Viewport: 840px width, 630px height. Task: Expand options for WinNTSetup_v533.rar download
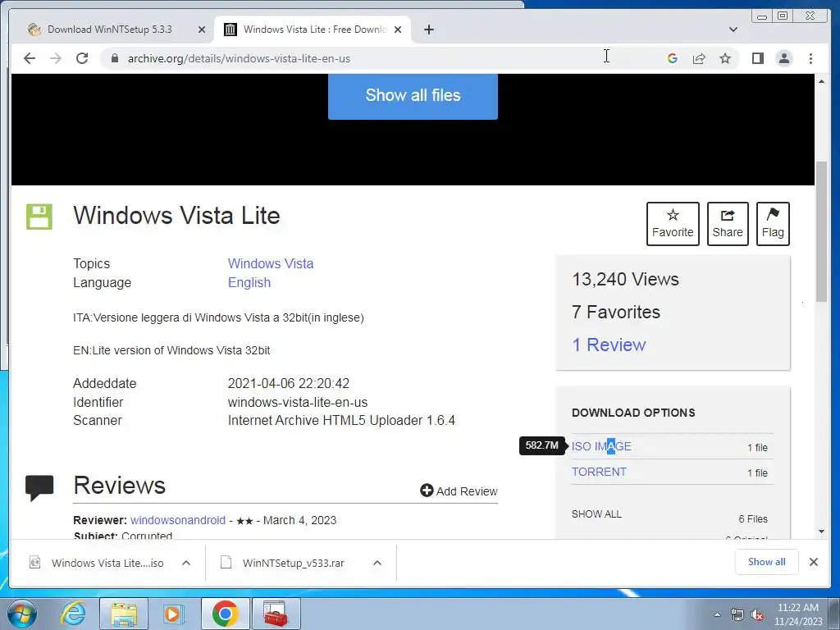pyautogui.click(x=377, y=563)
